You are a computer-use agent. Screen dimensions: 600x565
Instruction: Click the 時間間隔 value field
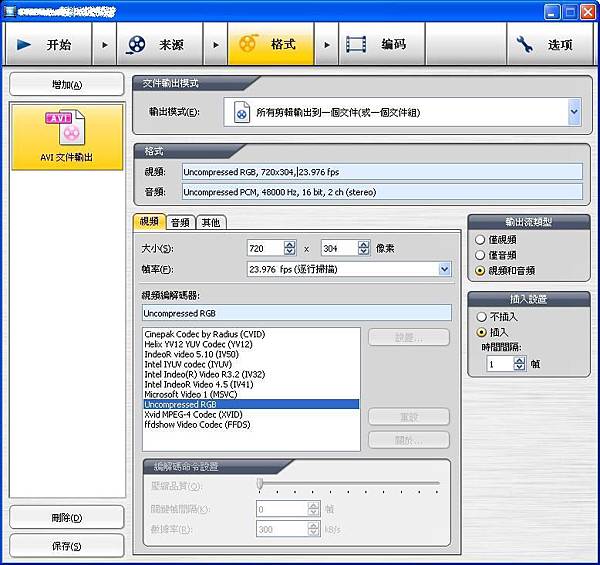click(500, 363)
